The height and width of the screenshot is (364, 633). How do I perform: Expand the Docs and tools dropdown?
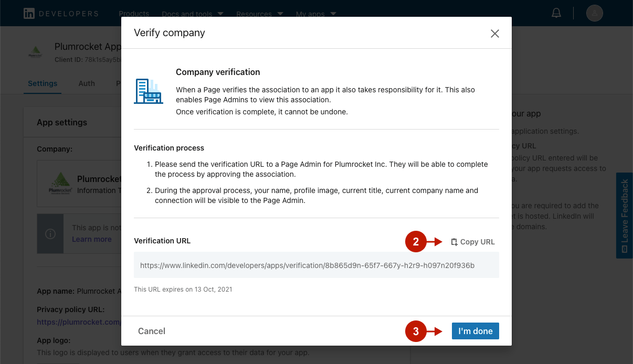(192, 14)
